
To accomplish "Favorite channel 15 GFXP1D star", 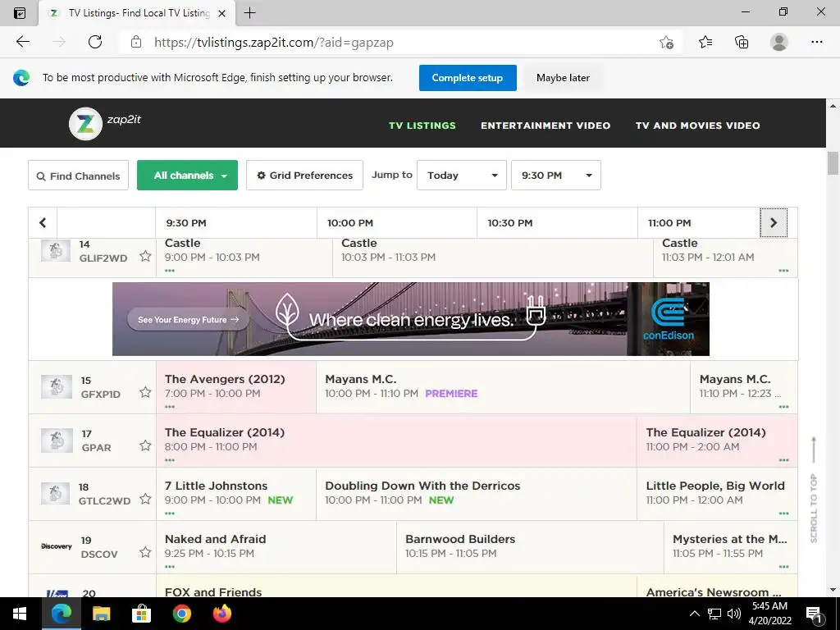I will point(145,392).
